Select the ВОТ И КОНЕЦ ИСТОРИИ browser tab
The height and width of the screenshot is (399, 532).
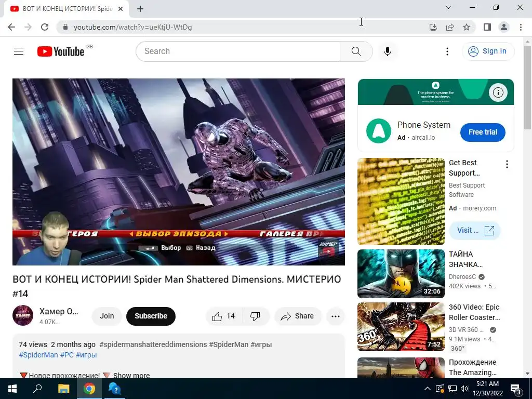[66, 9]
